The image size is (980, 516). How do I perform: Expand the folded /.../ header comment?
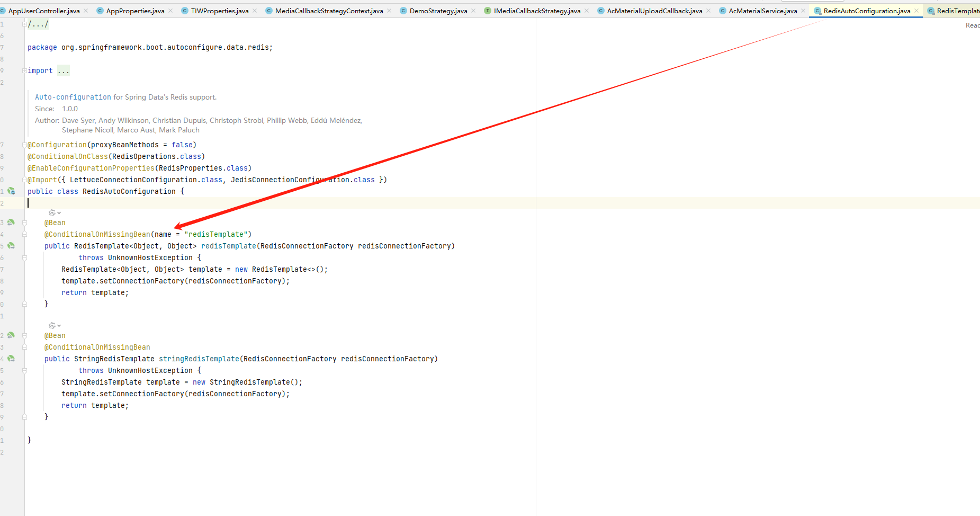[x=25, y=24]
